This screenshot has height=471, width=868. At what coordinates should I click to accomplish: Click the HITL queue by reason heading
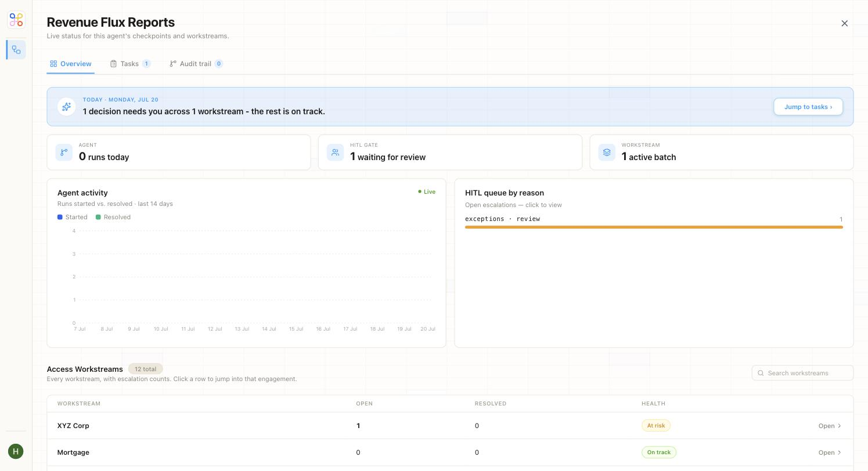tap(505, 193)
